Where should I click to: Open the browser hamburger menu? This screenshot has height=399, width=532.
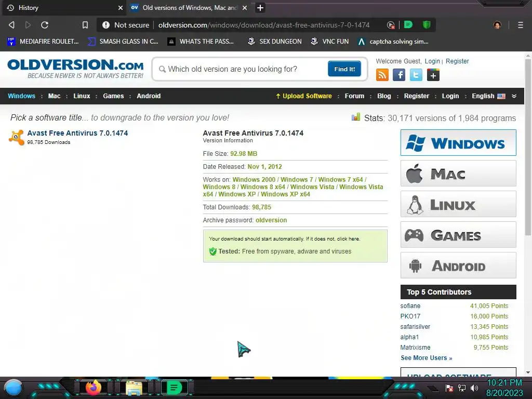[520, 25]
